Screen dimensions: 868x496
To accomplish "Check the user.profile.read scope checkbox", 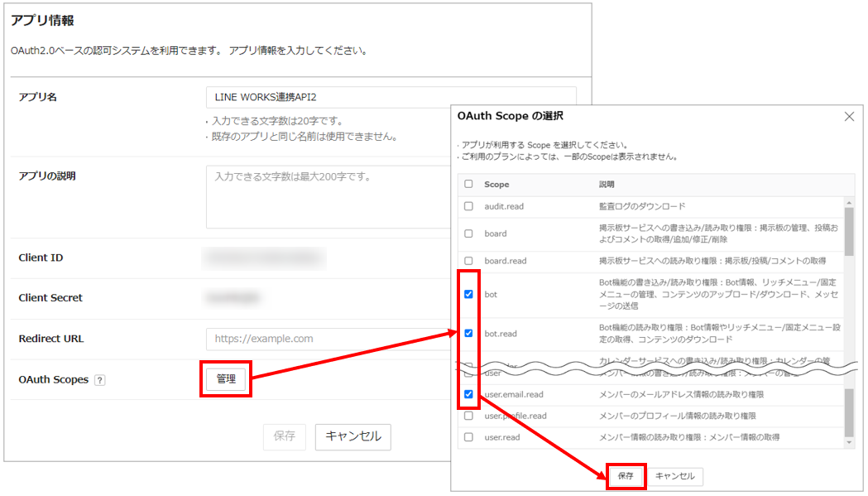I will 468,416.
